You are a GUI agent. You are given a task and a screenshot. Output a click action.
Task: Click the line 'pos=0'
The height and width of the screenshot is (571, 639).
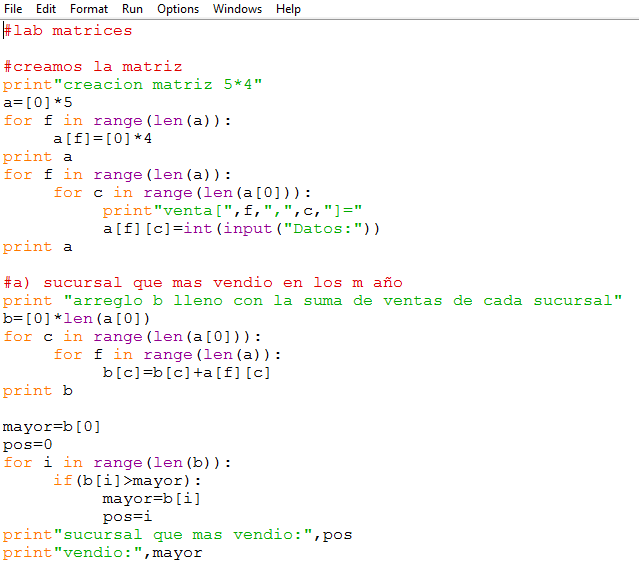click(x=28, y=445)
